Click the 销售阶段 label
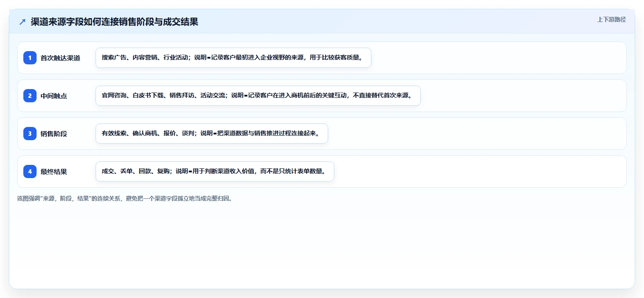The width and height of the screenshot is (644, 298). pyautogui.click(x=54, y=134)
